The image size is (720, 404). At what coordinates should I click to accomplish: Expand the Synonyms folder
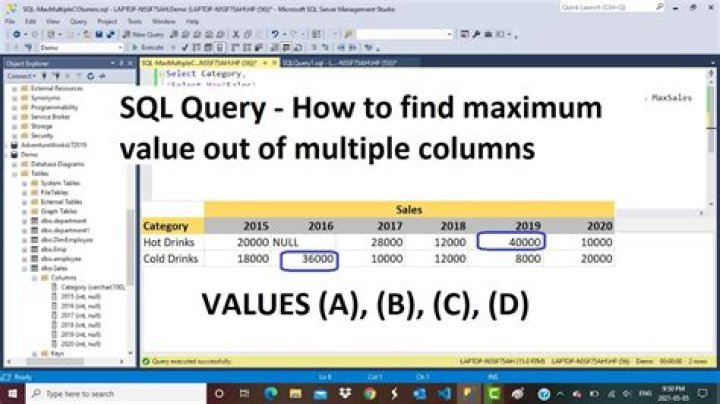[x=14, y=98]
